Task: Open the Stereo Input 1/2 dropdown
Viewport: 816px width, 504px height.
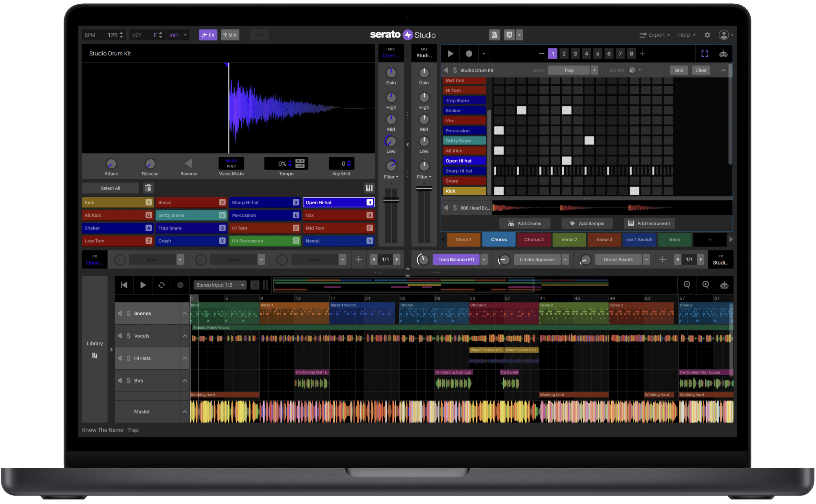Action: [x=219, y=285]
